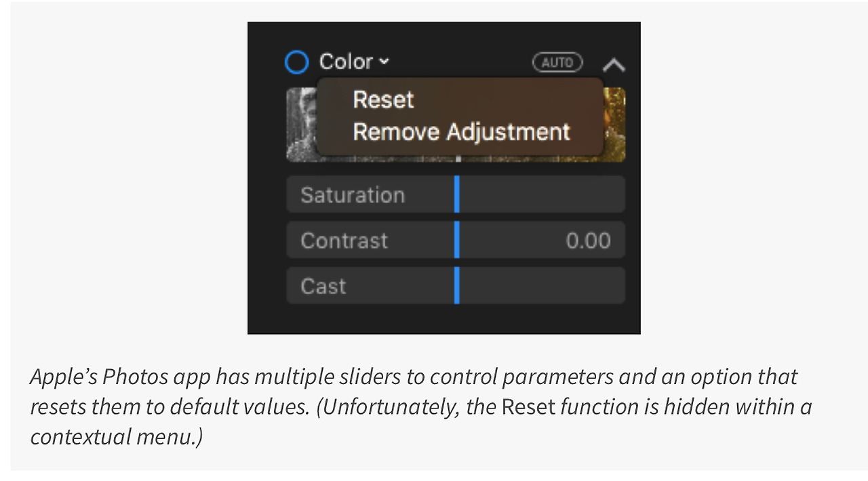This screenshot has width=868, height=481.
Task: Click the Saturation label text
Action: pos(353,195)
